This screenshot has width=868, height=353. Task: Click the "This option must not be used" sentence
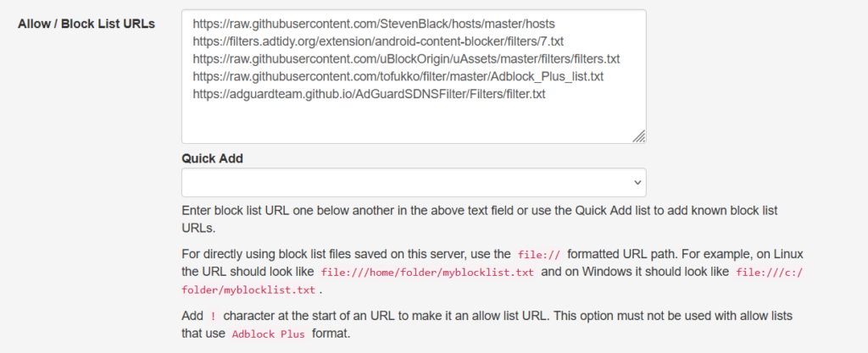678,315
